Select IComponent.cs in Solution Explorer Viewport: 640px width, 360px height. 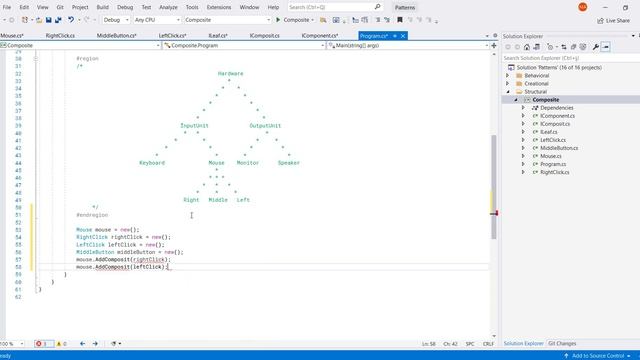point(557,116)
